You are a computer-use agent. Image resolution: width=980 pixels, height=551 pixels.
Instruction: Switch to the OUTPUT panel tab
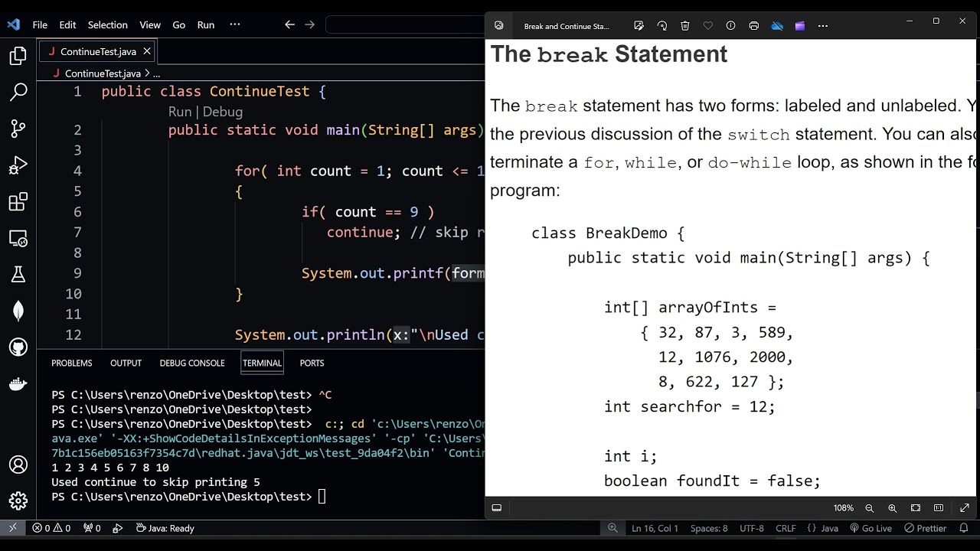[x=126, y=363]
